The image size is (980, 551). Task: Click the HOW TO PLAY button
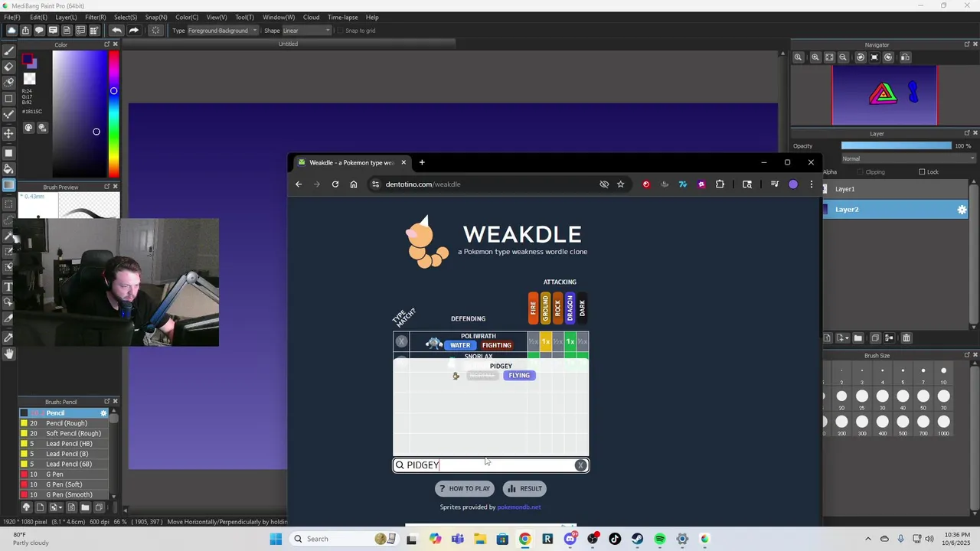(x=465, y=488)
